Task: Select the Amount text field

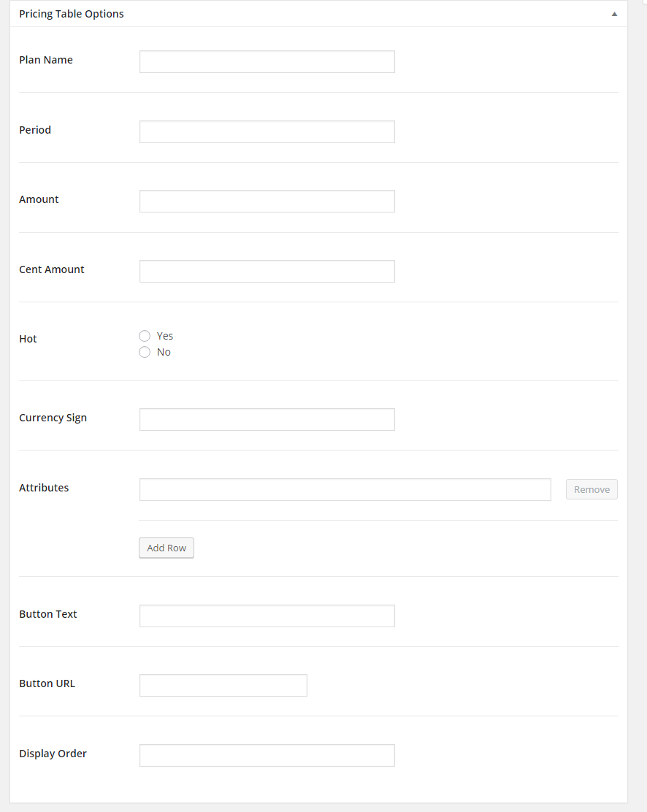Action: coord(267,202)
